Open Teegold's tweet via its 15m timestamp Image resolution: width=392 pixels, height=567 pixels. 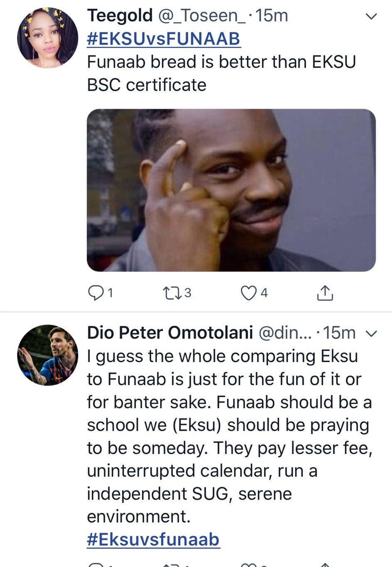click(272, 15)
